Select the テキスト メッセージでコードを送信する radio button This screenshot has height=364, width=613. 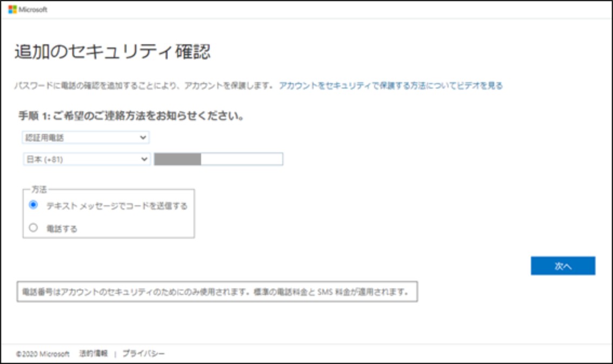pos(34,205)
